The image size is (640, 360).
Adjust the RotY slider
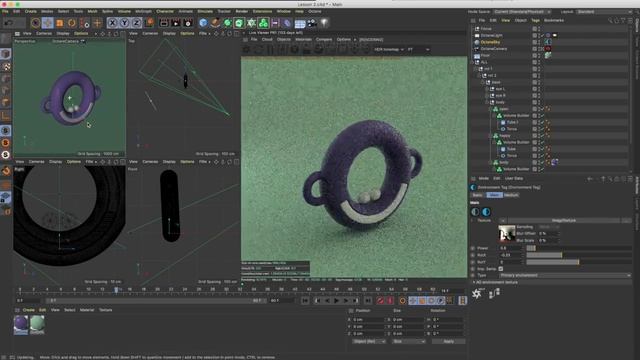(578, 262)
